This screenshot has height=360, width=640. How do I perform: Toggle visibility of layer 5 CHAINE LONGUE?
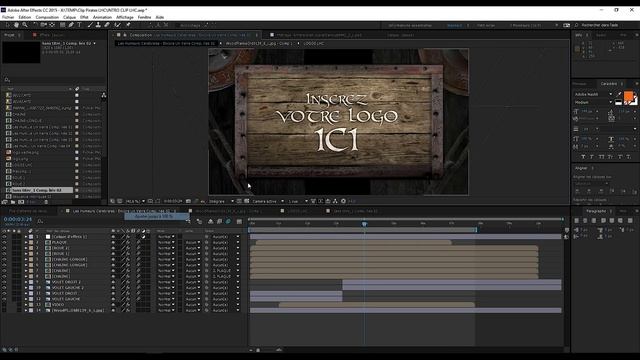tap(4, 259)
